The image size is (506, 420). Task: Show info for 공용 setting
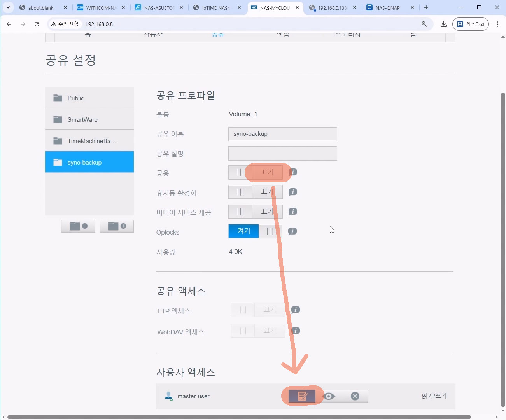293,172
